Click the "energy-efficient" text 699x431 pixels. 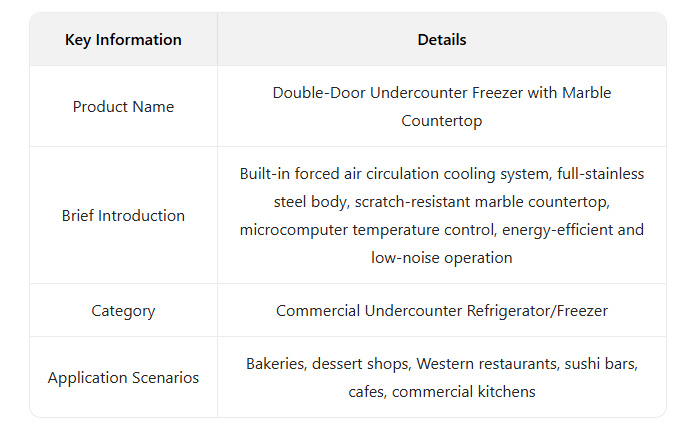(x=559, y=230)
